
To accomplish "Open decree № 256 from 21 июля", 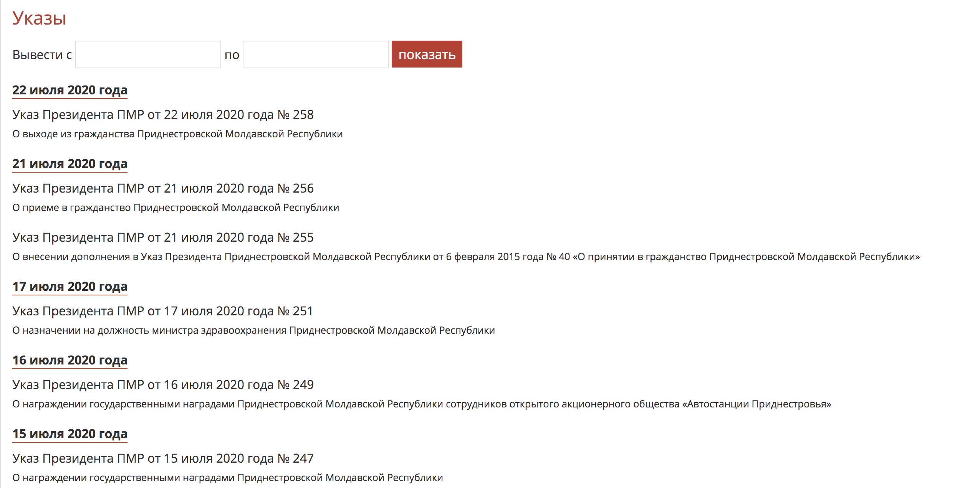I will 163,188.
